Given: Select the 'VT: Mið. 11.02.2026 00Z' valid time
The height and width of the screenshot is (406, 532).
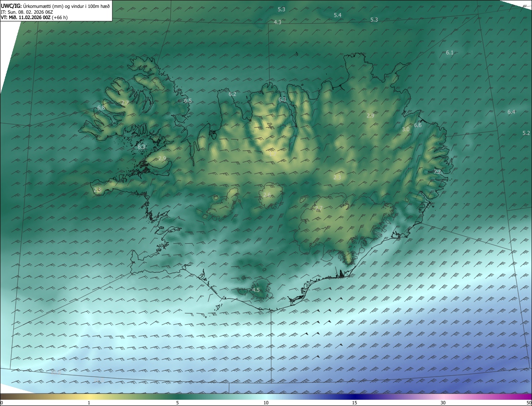Looking at the screenshot, I should pyautogui.click(x=25, y=17).
